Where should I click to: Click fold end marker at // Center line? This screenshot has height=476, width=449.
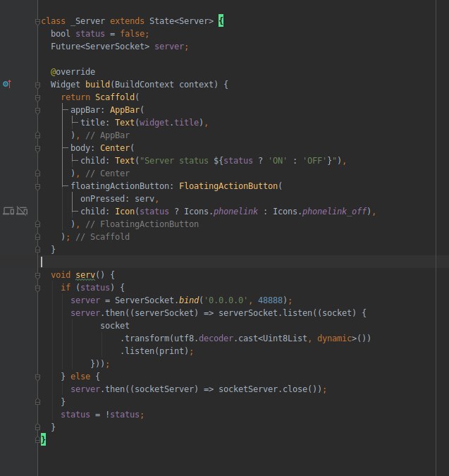pyautogui.click(x=37, y=173)
